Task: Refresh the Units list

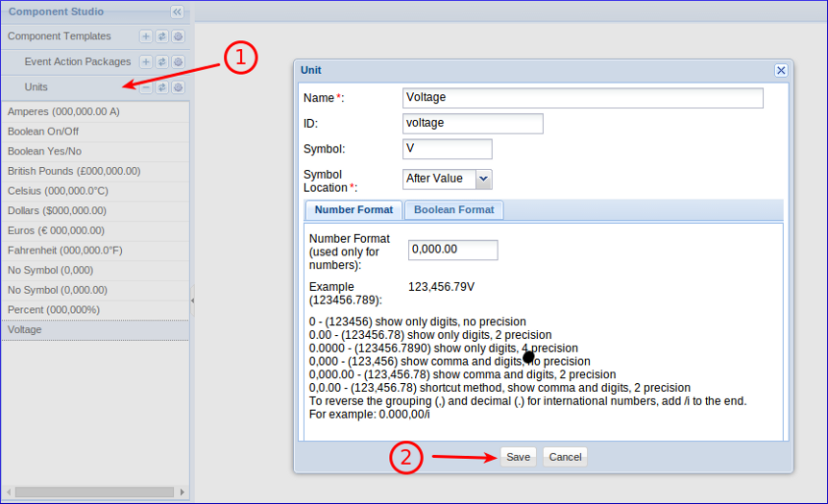Action: [162, 87]
